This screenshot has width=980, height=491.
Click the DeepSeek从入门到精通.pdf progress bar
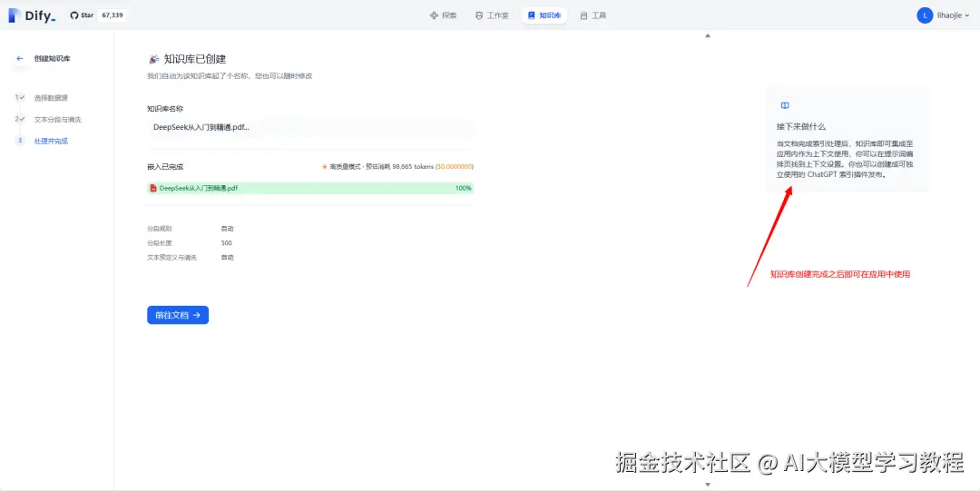(x=310, y=188)
